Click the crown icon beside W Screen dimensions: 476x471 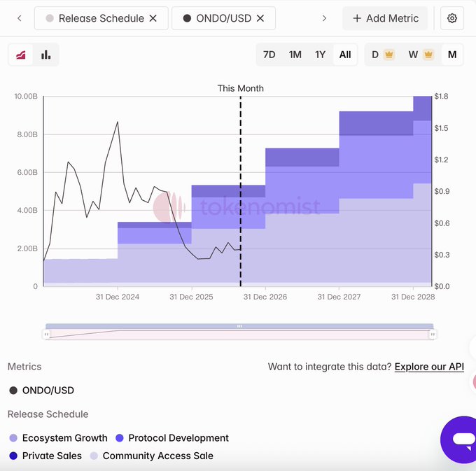pyautogui.click(x=428, y=55)
